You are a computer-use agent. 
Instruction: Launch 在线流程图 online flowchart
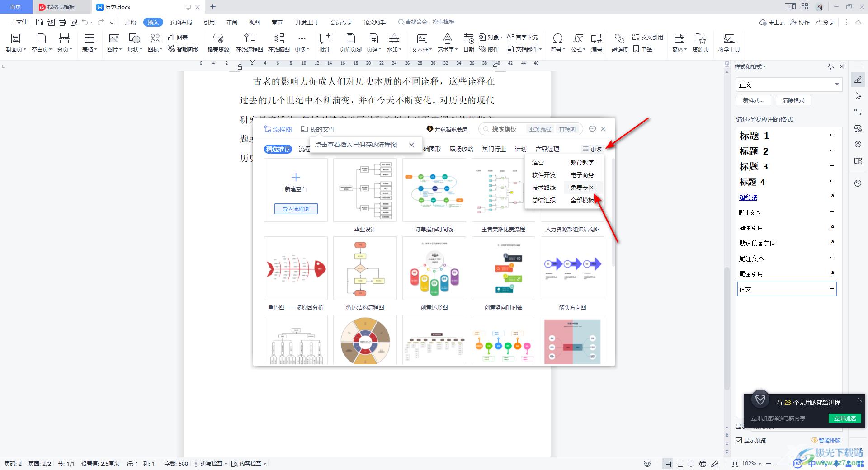[250, 43]
